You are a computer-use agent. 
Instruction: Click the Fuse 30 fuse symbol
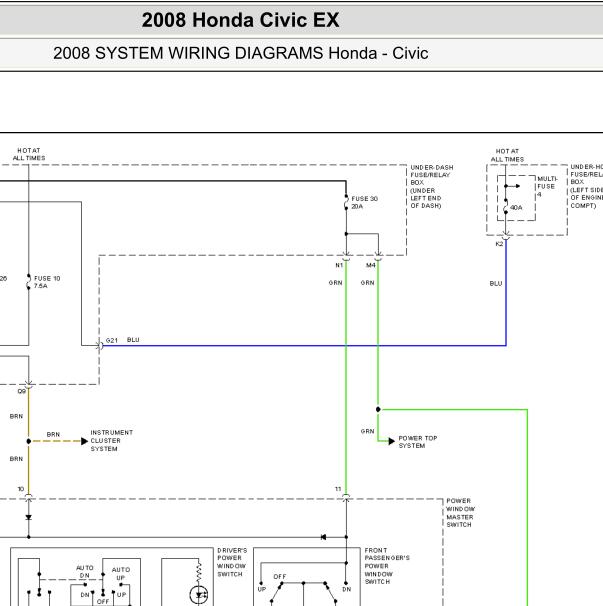tap(346, 203)
